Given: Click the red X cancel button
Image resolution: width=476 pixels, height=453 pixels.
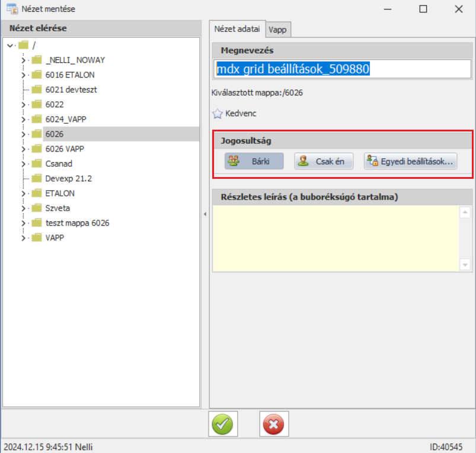Looking at the screenshot, I should (273, 424).
